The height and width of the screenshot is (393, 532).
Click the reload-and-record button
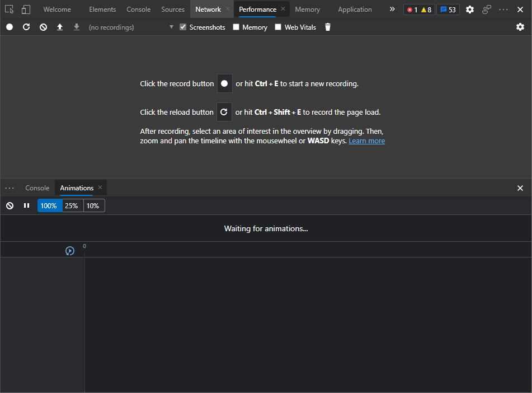click(26, 27)
